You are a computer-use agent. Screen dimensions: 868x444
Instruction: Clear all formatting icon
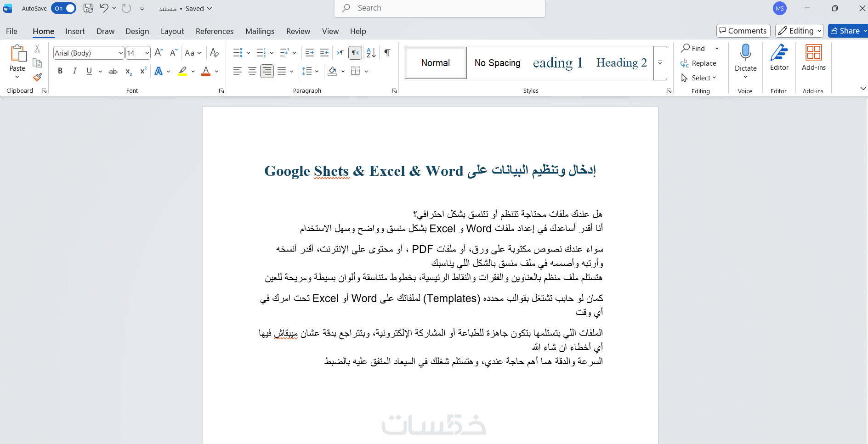pyautogui.click(x=214, y=53)
